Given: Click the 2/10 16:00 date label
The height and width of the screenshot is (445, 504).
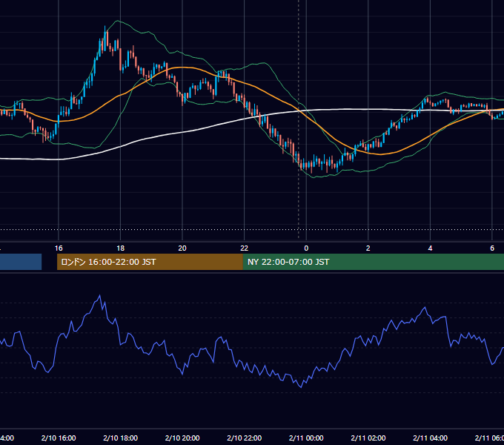Looking at the screenshot, I should pos(59,438).
